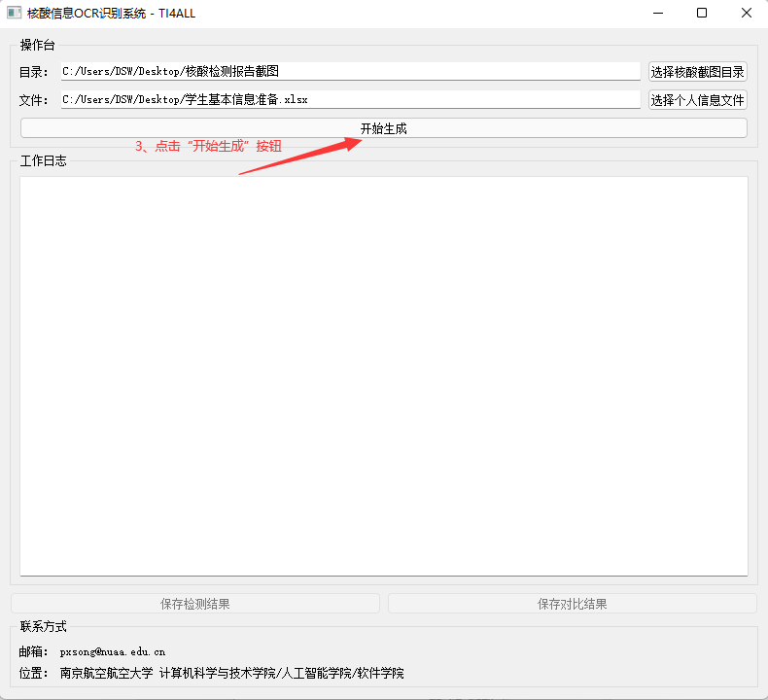
Task: Minimize the OCR recognition system window
Action: click(x=658, y=14)
